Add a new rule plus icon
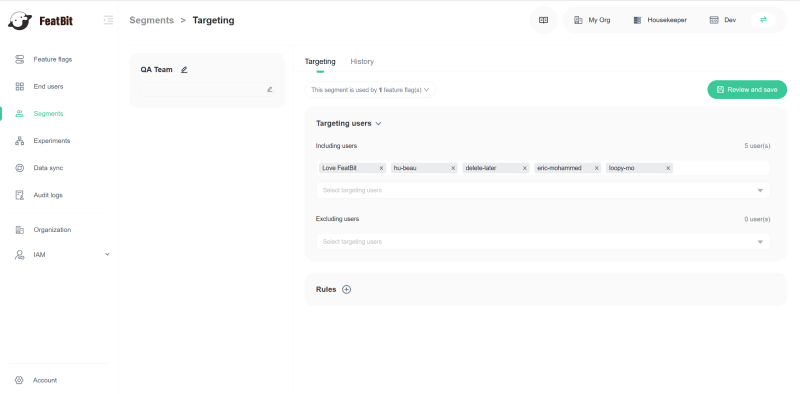This screenshot has height=394, width=800. coord(346,289)
